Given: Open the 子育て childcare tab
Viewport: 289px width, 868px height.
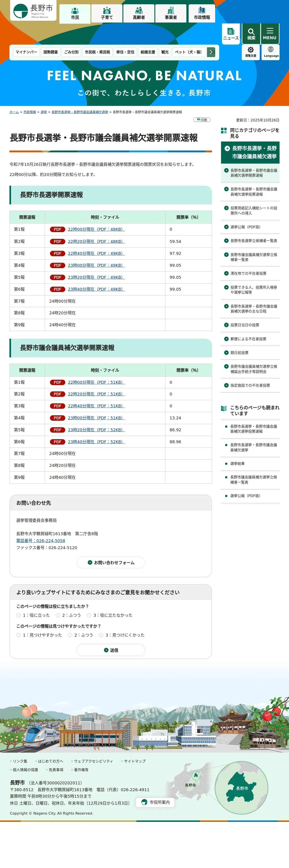Looking at the screenshot, I should click(x=107, y=14).
